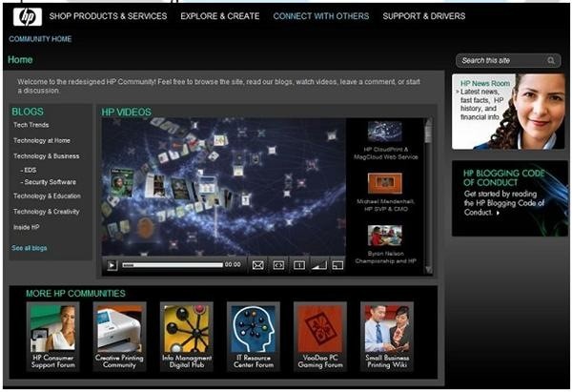Open the Shop Products & Services menu
The height and width of the screenshot is (392, 572).
pos(108,16)
